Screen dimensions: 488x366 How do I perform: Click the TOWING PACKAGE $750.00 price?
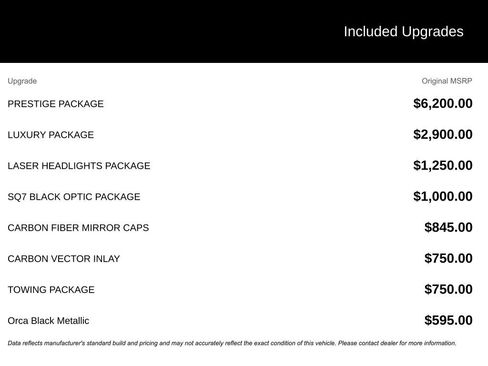(x=448, y=289)
